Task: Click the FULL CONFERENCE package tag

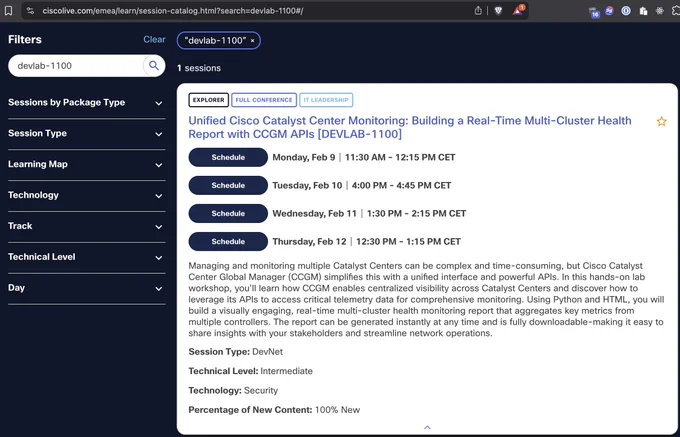Action: (264, 100)
